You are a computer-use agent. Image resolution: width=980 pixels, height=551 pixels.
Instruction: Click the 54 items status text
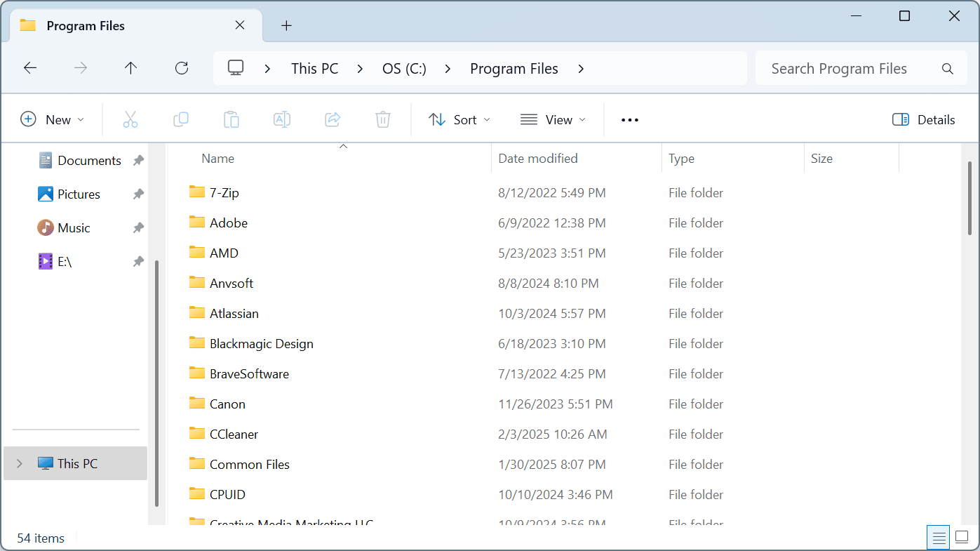[x=41, y=538]
